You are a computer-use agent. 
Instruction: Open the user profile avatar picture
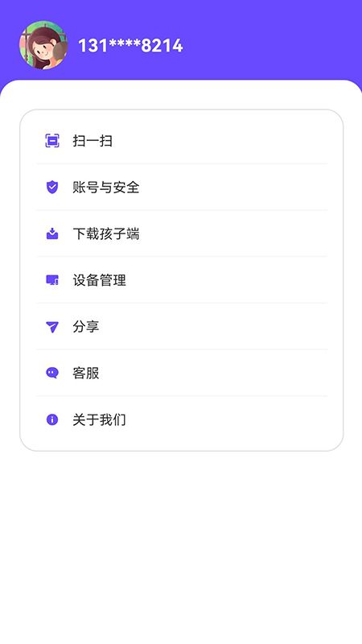pyautogui.click(x=43, y=45)
